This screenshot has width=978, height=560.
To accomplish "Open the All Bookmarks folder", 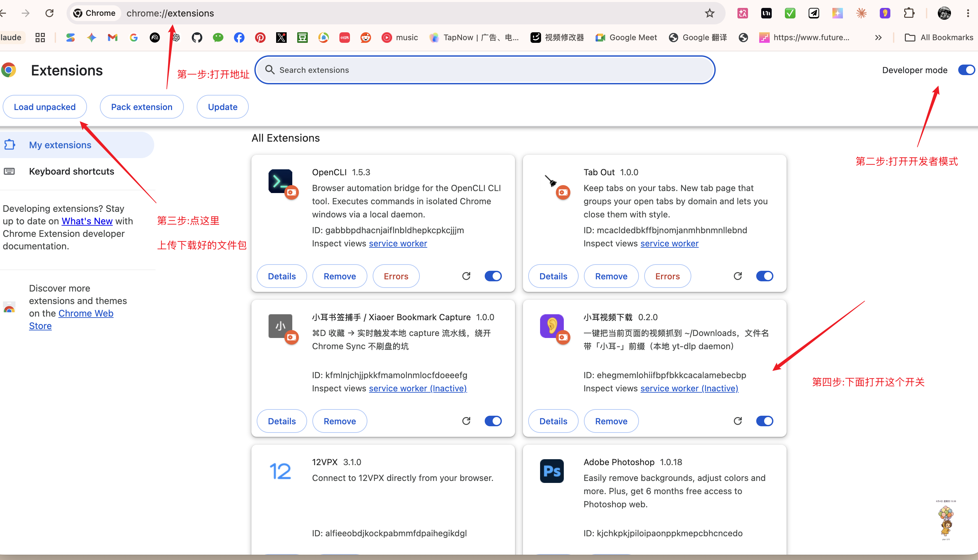I will 939,37.
